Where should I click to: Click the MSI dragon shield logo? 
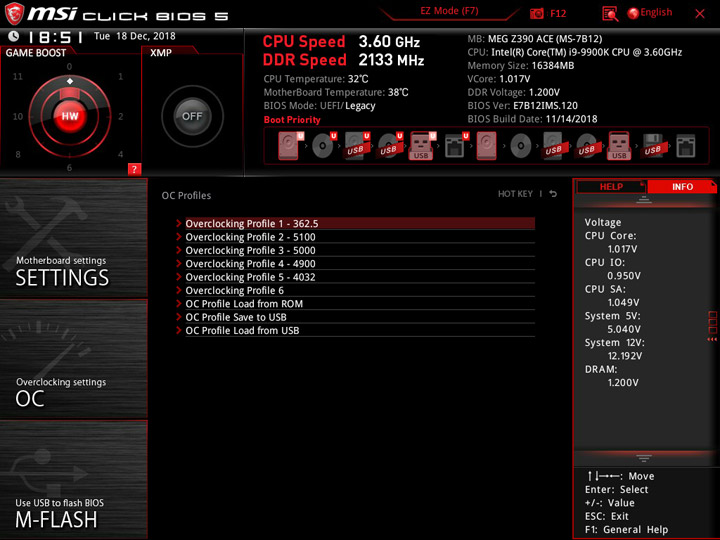coord(14,13)
